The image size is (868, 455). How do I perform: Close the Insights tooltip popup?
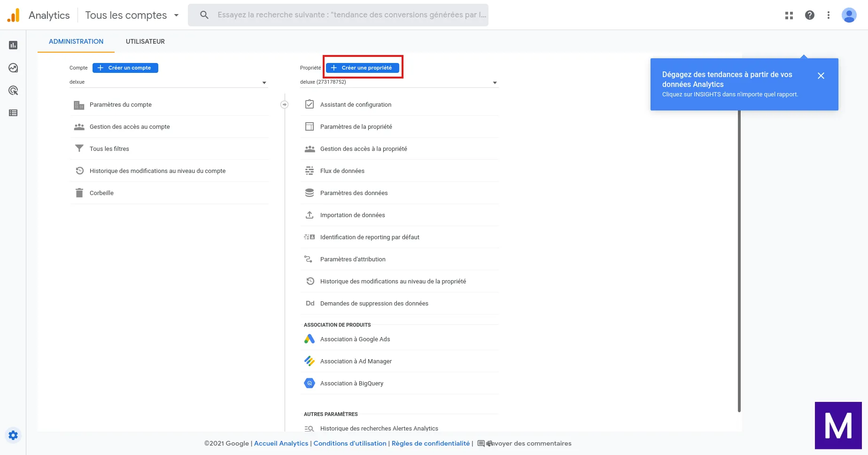tap(821, 76)
